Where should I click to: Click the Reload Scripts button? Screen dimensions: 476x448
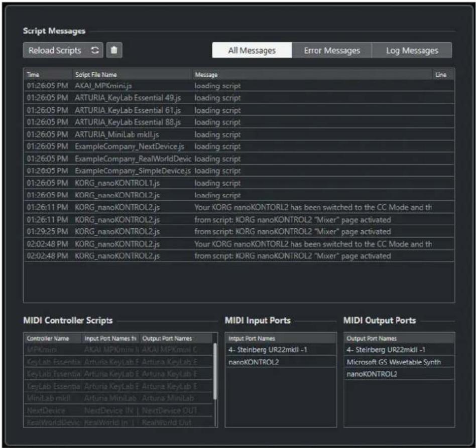[63, 50]
